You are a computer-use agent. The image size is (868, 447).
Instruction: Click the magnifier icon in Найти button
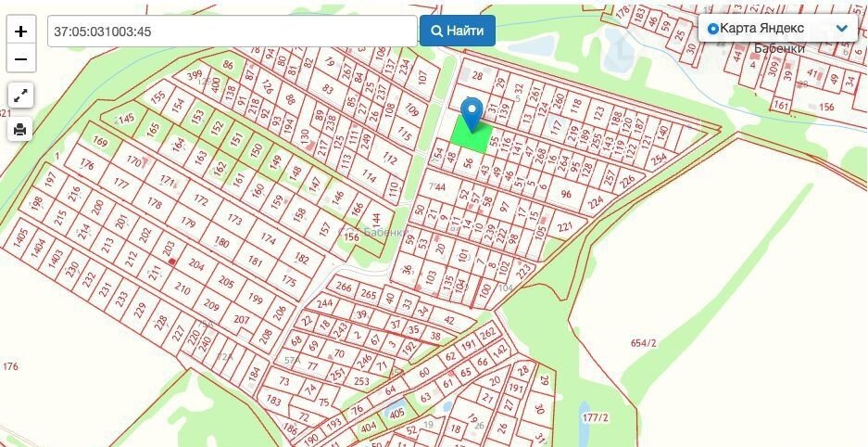click(436, 31)
